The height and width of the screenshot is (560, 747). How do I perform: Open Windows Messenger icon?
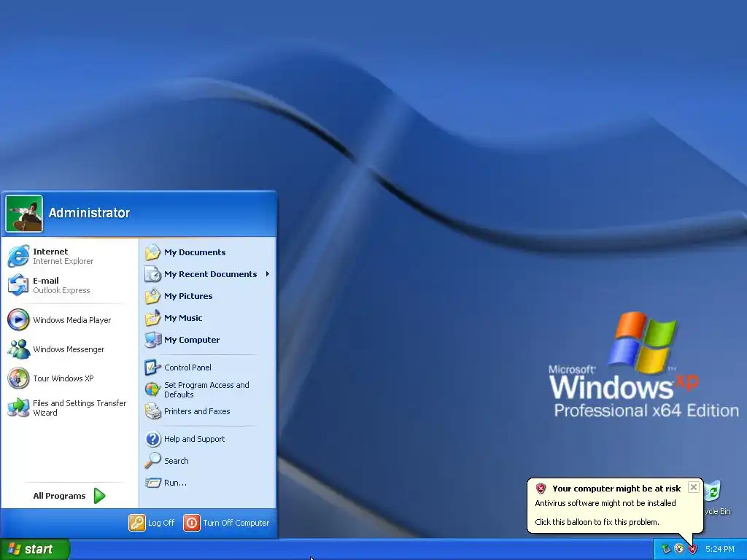pyautogui.click(x=18, y=349)
